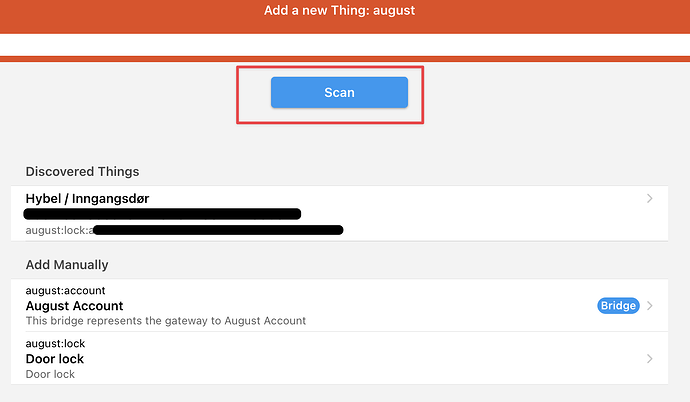690x402 pixels.
Task: Expand the Door lock row chevron
Action: (650, 358)
